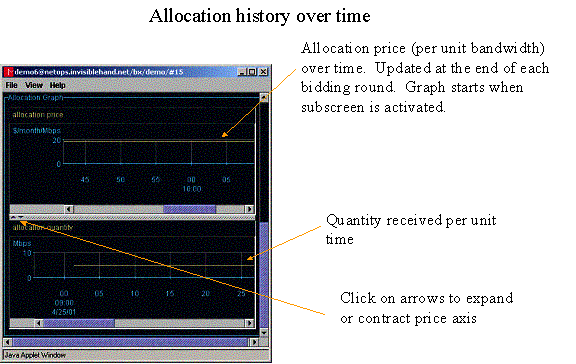This screenshot has height=364, width=576.
Task: Click right arrow of bottom window scrollbar
Action: pos(254,342)
